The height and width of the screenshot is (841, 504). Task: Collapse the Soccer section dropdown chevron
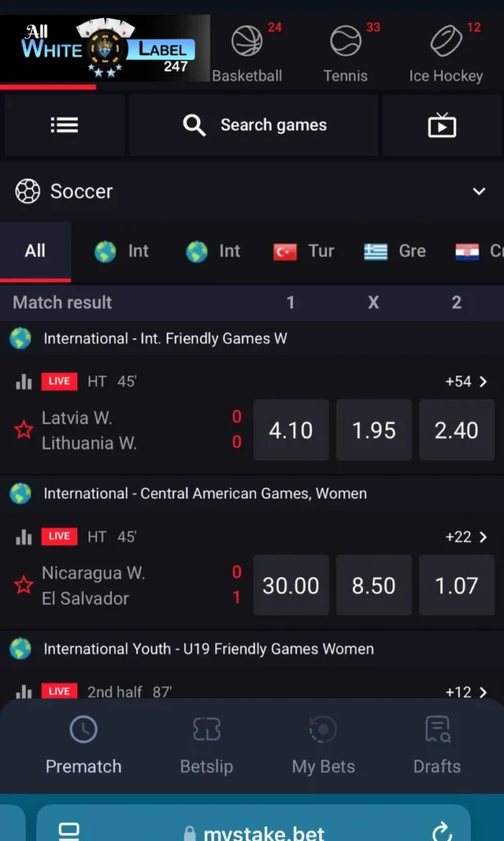click(479, 191)
